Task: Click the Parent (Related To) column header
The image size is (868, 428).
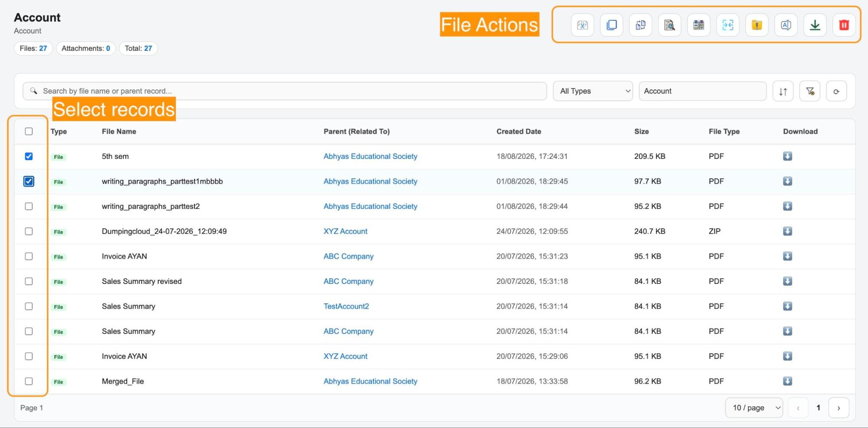Action: [356, 132]
